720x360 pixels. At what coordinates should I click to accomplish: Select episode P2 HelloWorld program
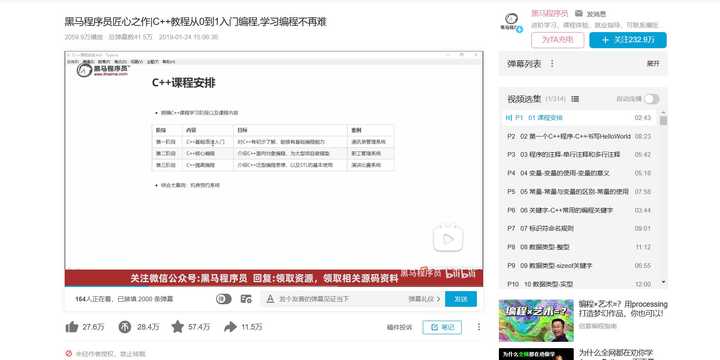coord(579,136)
